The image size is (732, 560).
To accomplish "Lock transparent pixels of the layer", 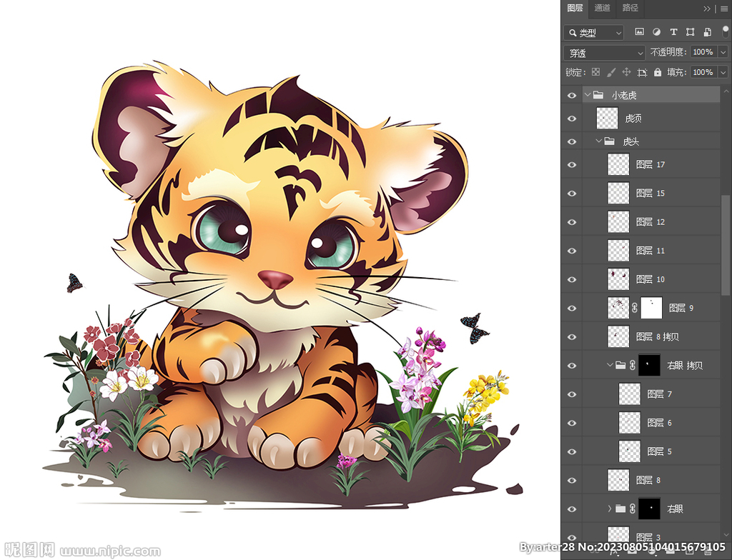I will 595,72.
